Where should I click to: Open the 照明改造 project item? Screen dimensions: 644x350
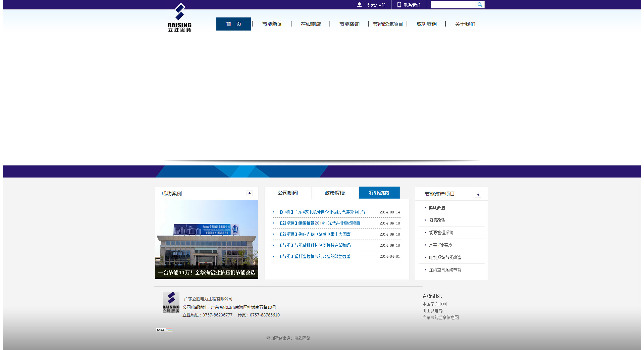(437, 208)
